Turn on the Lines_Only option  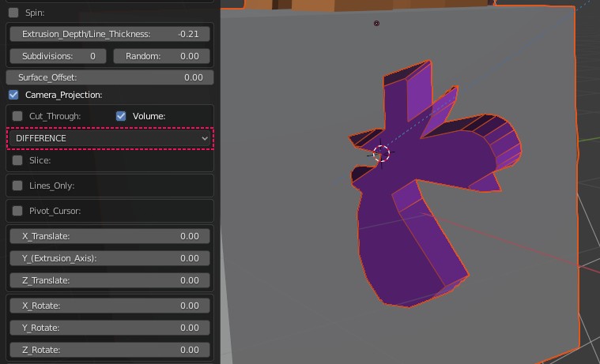tap(17, 186)
